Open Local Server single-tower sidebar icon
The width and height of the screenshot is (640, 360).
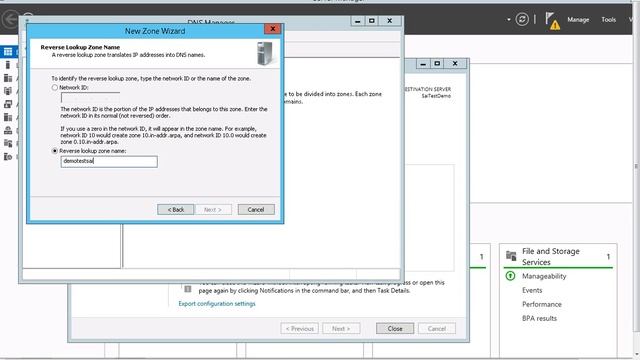pyautogui.click(x=7, y=65)
